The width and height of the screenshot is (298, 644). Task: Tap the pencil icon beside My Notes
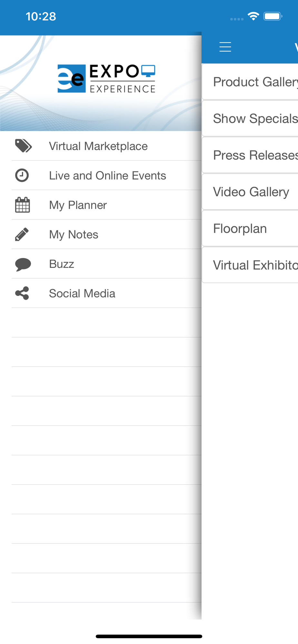tap(22, 234)
